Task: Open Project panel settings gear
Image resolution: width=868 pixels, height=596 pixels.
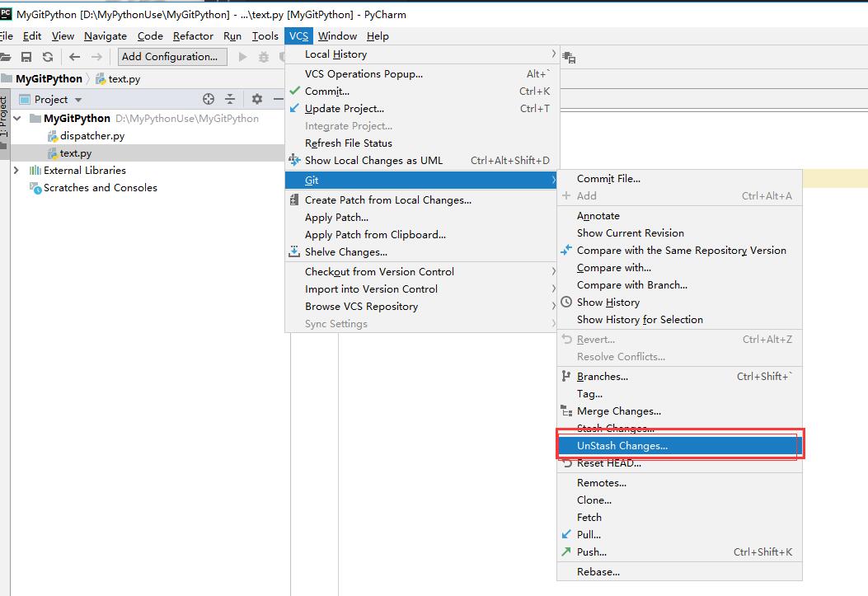Action: point(257,99)
